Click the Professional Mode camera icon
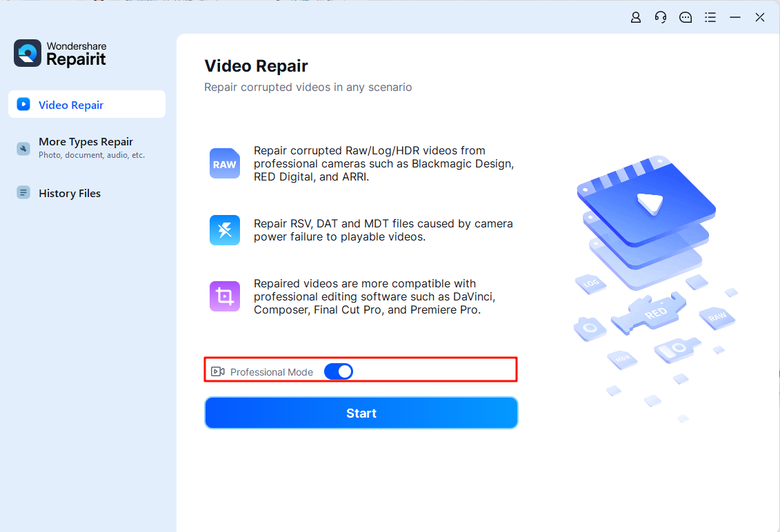 (x=218, y=372)
